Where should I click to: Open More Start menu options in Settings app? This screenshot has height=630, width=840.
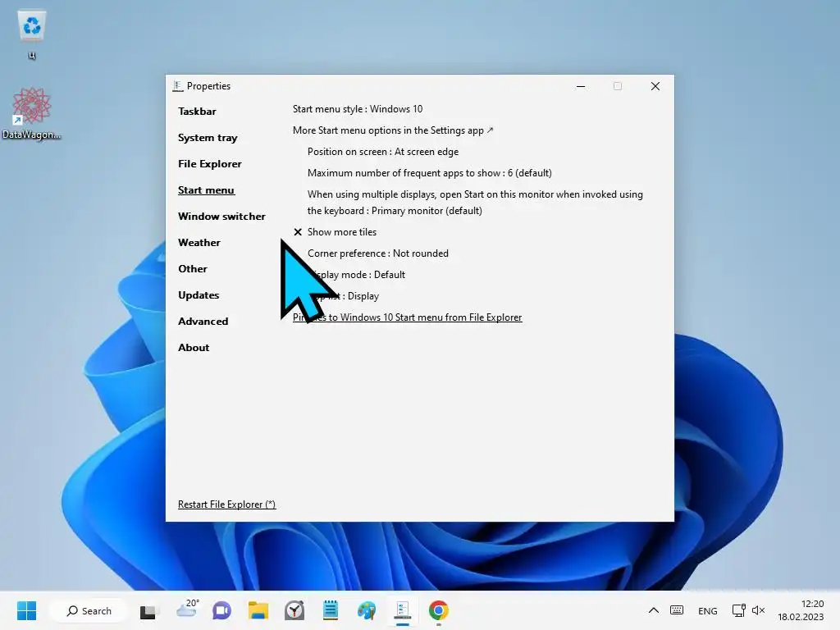(x=393, y=130)
